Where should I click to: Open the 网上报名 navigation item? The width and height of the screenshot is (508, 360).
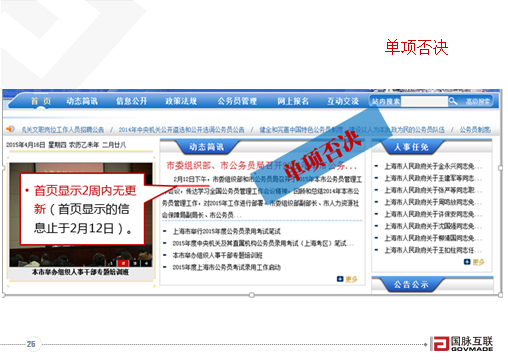[293, 101]
